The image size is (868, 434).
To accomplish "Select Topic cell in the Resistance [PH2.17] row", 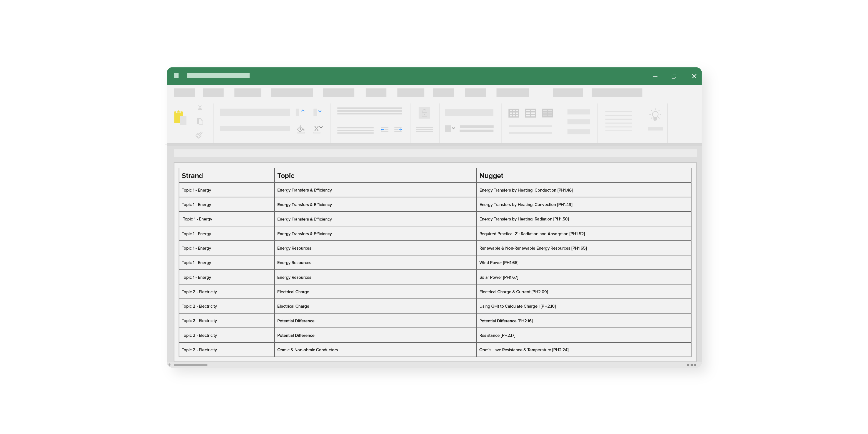I will click(375, 335).
